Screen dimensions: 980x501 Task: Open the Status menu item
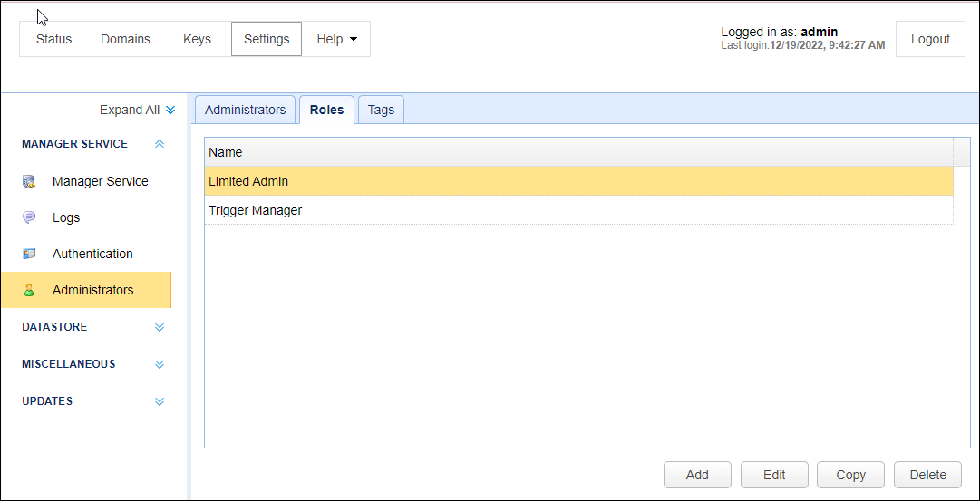tap(53, 39)
